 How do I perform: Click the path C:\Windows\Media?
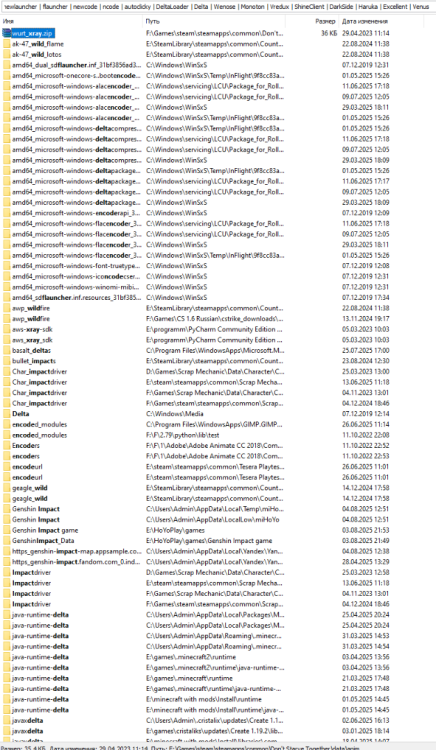tap(174, 414)
